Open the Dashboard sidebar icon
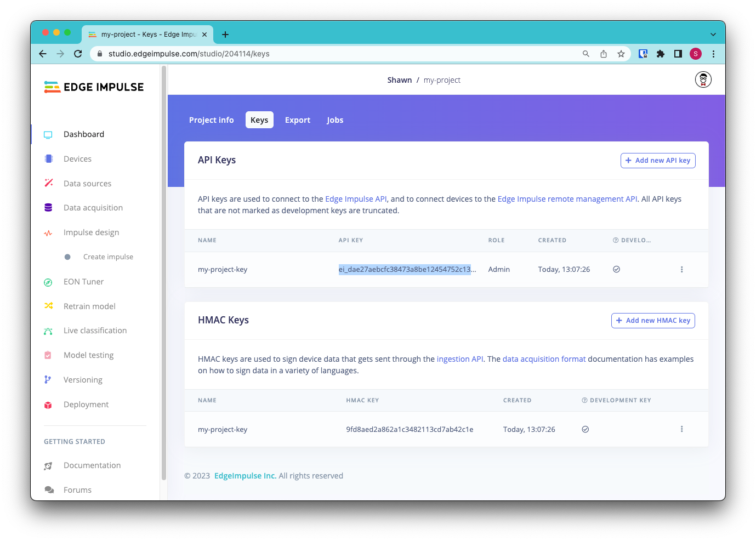 (x=48, y=134)
